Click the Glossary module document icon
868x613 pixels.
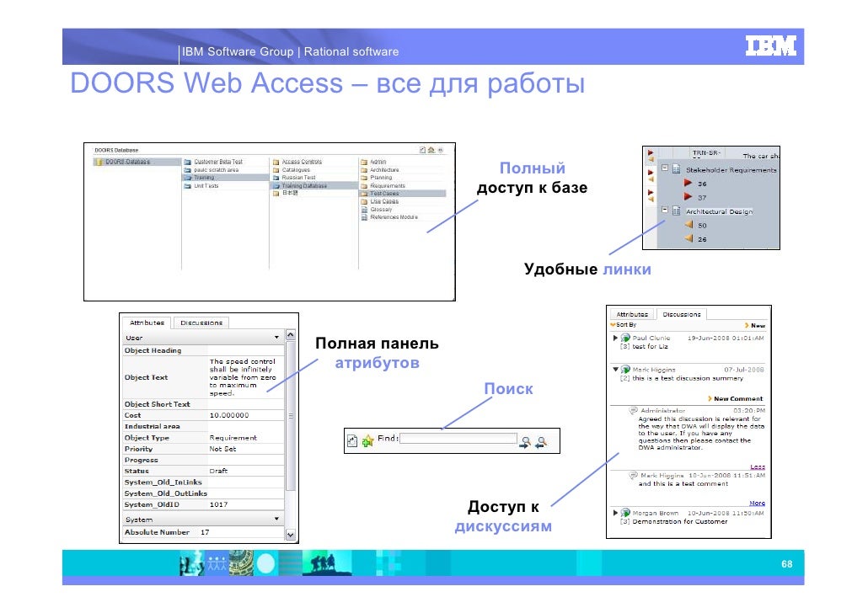coord(364,210)
